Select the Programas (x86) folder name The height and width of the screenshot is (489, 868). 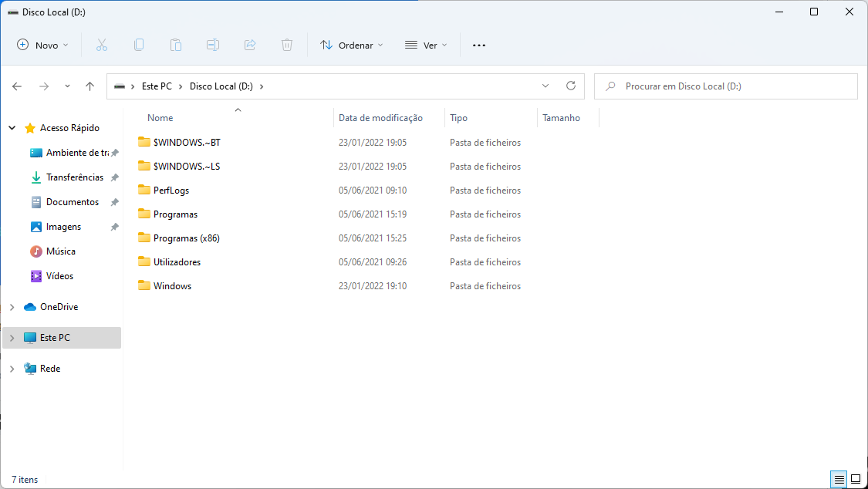[187, 238]
